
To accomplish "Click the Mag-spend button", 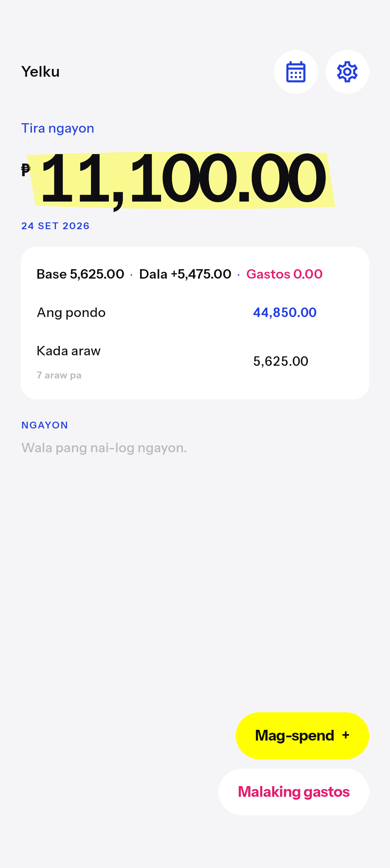I will (x=302, y=735).
